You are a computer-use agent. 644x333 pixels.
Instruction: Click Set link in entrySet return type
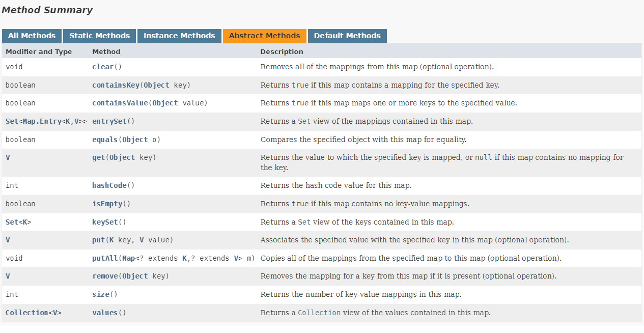point(12,121)
